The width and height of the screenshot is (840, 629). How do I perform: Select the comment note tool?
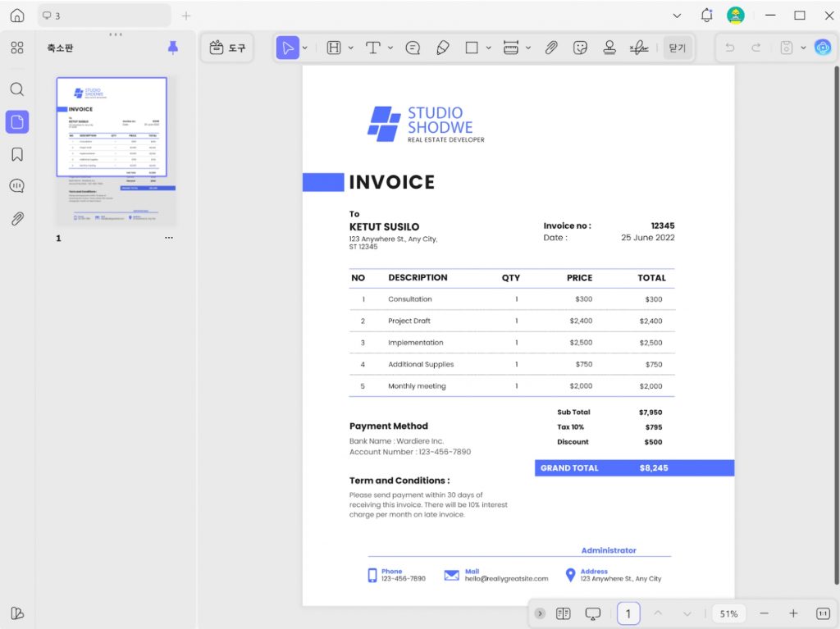[413, 48]
